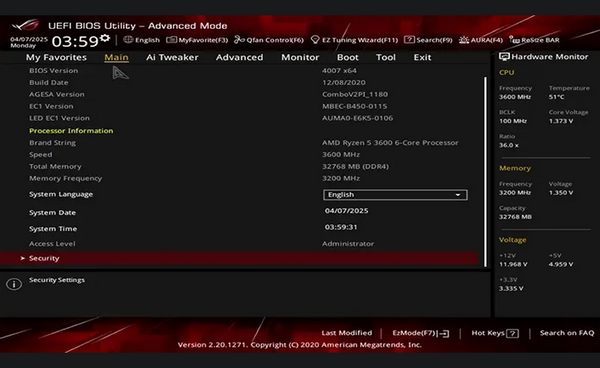
Task: Open the Ai Tweaker tab
Action: click(x=172, y=57)
